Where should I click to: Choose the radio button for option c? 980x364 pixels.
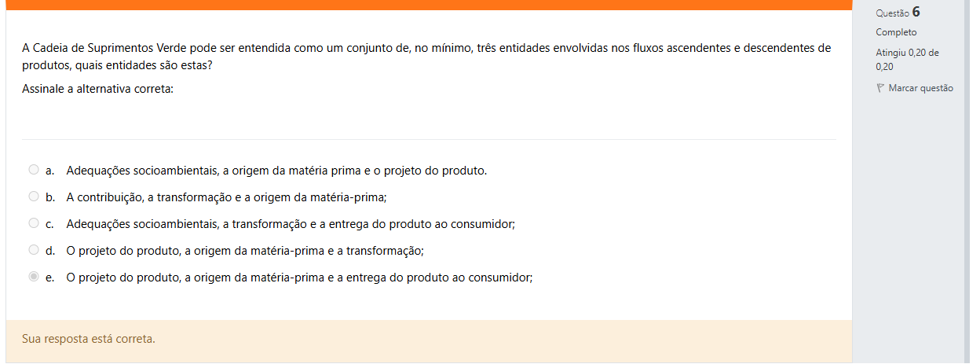[33, 223]
